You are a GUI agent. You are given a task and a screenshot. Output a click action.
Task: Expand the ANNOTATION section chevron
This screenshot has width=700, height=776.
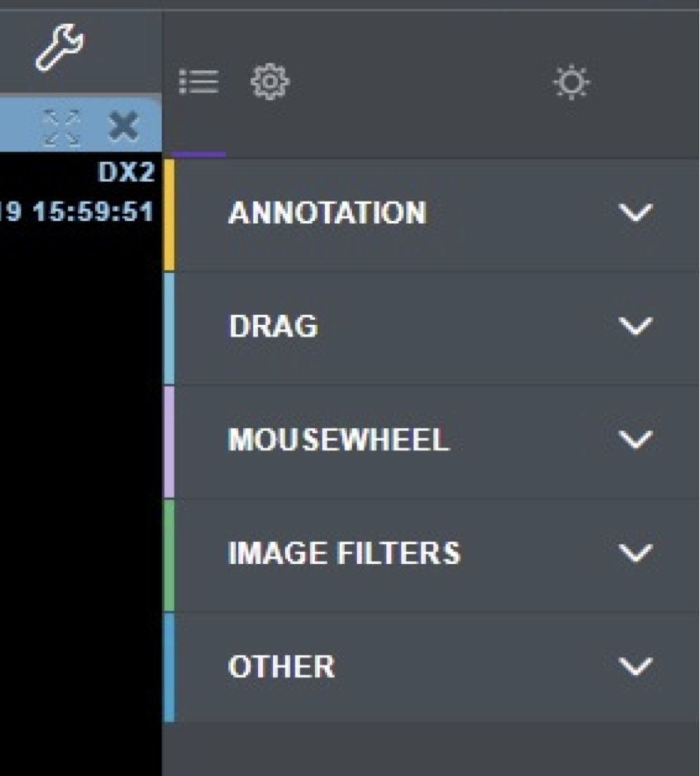pyautogui.click(x=635, y=213)
